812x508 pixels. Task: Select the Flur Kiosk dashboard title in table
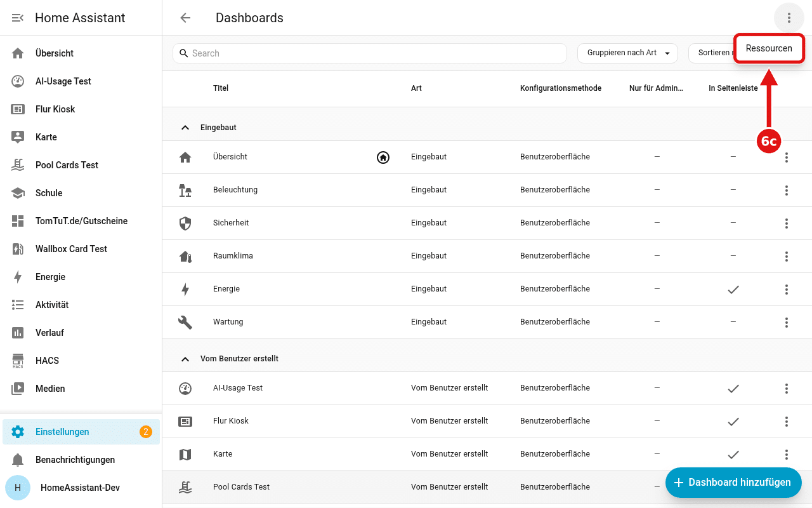pos(231,421)
